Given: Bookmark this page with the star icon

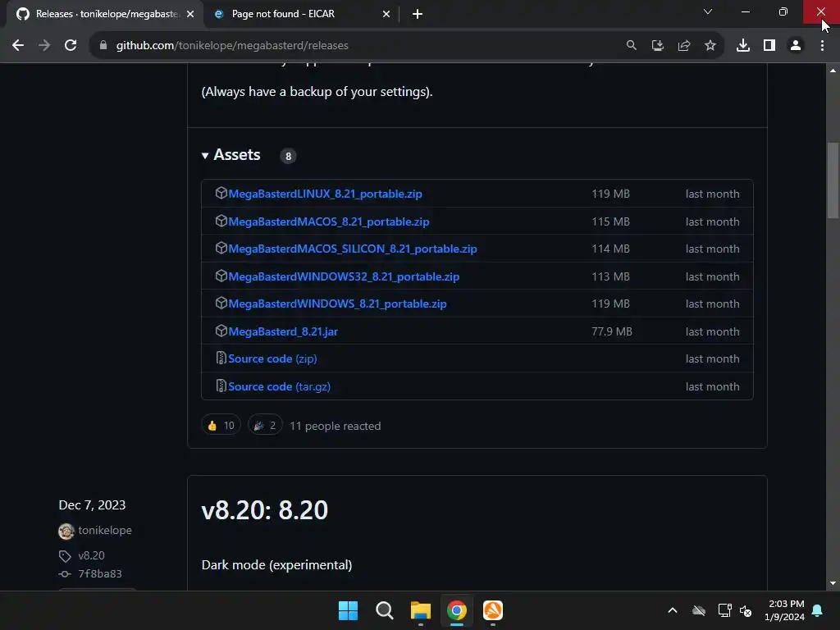Looking at the screenshot, I should click(710, 46).
